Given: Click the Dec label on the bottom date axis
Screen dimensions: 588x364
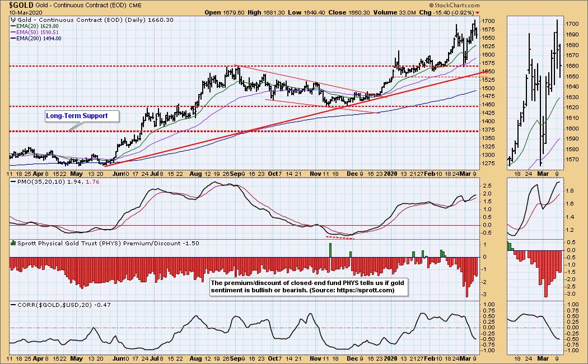Looking at the screenshot, I should pos(352,358).
